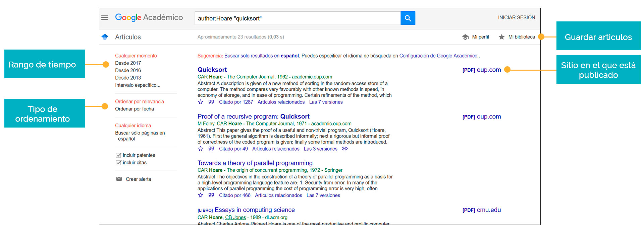The image size is (644, 237).
Task: Click the CB Jones author link
Action: tap(235, 217)
